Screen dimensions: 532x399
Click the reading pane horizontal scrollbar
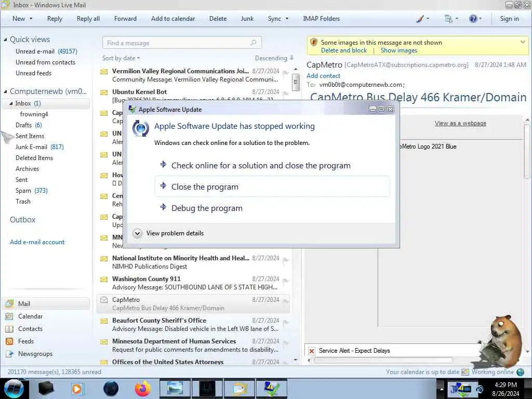tap(383, 360)
